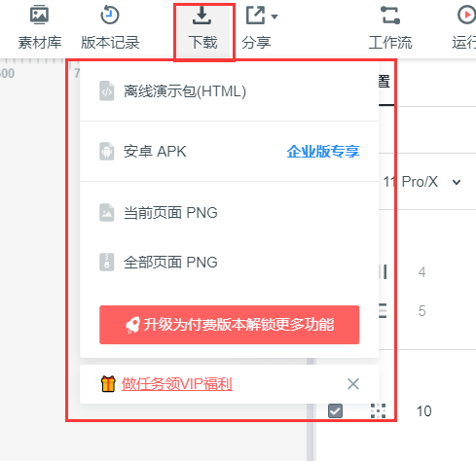Expand the 分享 dropdown arrow
The height and width of the screenshot is (461, 476).
pos(275,17)
